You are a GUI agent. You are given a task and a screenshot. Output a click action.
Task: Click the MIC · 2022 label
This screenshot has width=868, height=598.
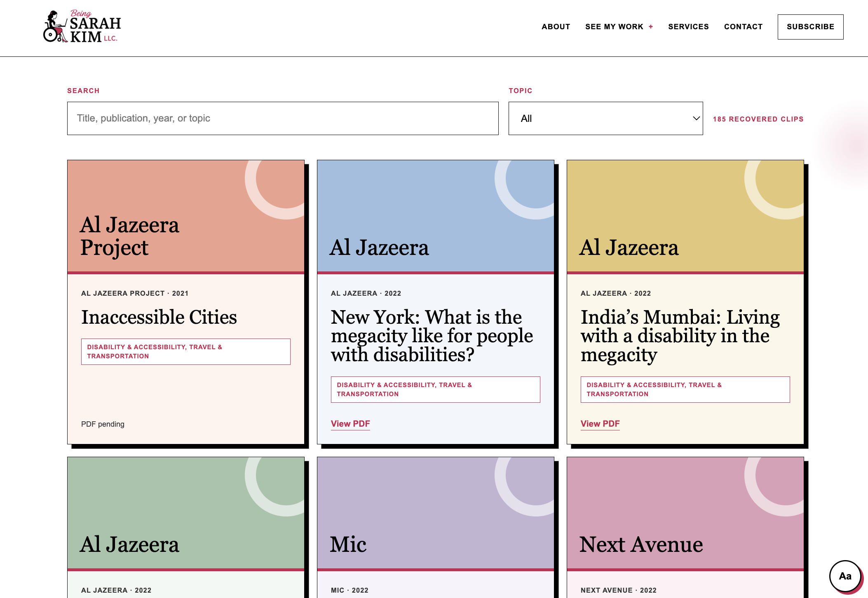350,590
